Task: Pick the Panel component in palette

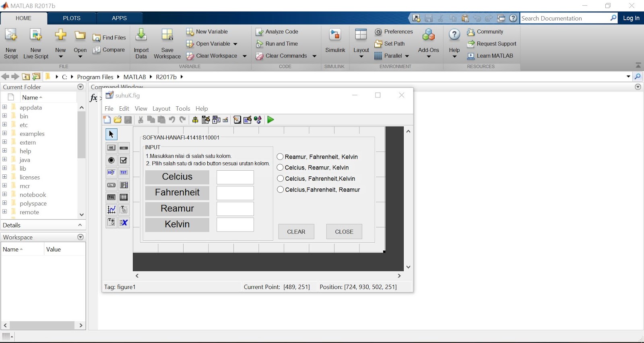Action: (124, 210)
